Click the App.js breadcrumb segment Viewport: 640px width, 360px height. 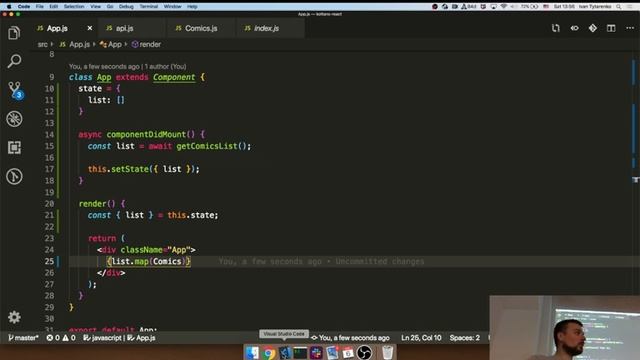(x=75, y=44)
